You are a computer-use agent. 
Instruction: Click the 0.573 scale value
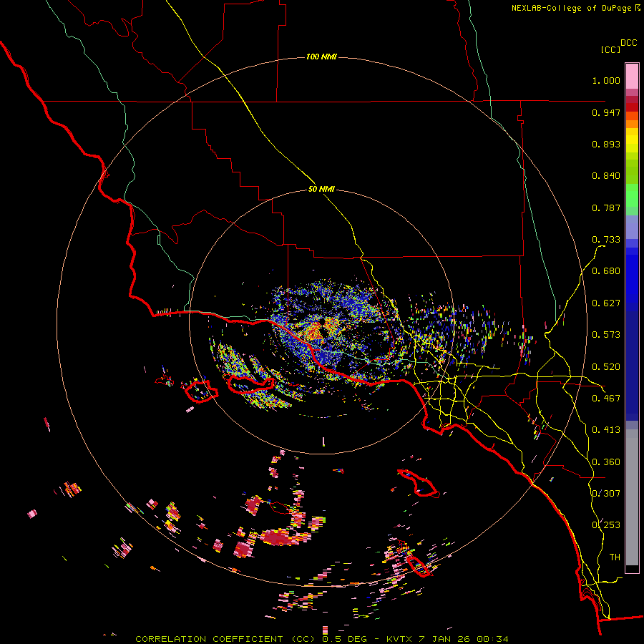click(x=606, y=335)
